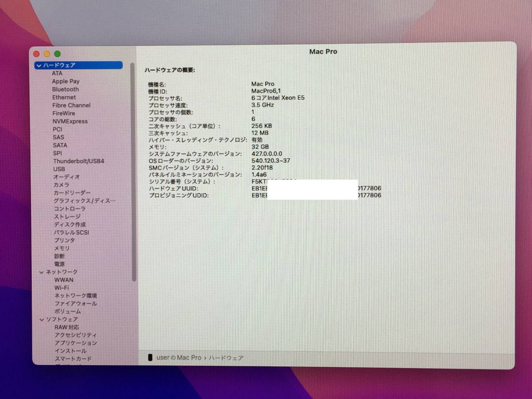Open Thunderbolt/USB4 details
The image size is (532, 399).
tap(79, 161)
